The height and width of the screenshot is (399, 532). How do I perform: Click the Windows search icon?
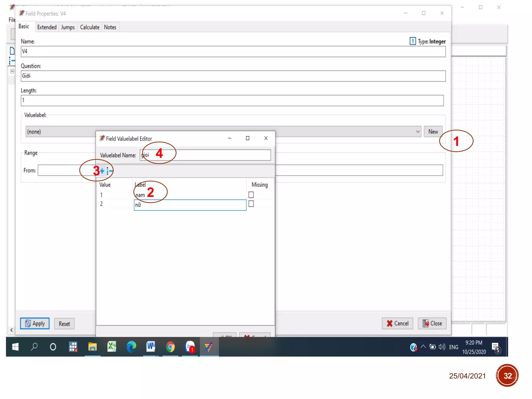coord(34,347)
